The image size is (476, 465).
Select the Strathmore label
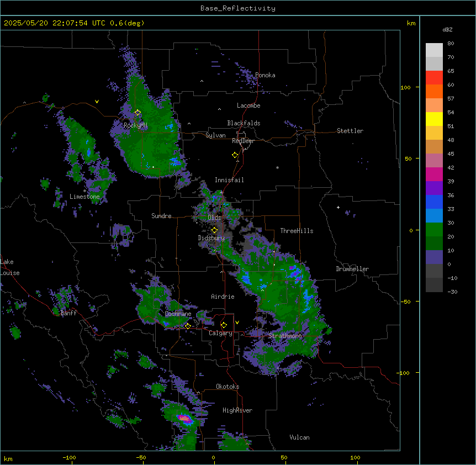[x=285, y=336]
